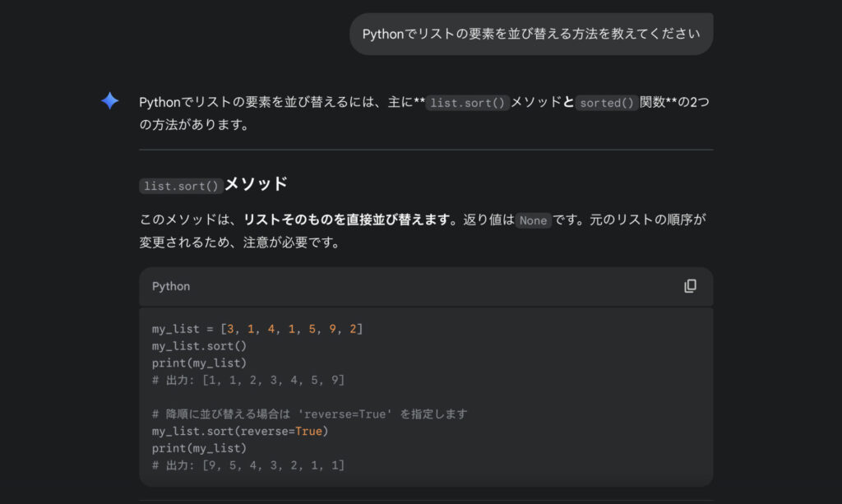Select the None inline code chip in the paragraph

pos(533,220)
